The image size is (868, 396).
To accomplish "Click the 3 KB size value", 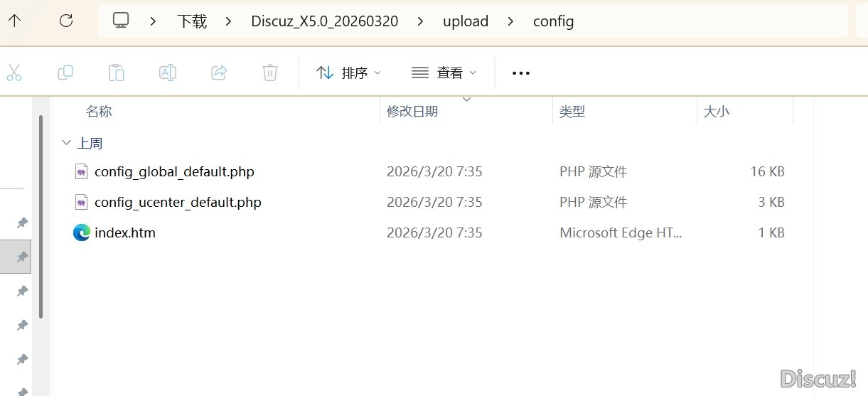I will [771, 202].
